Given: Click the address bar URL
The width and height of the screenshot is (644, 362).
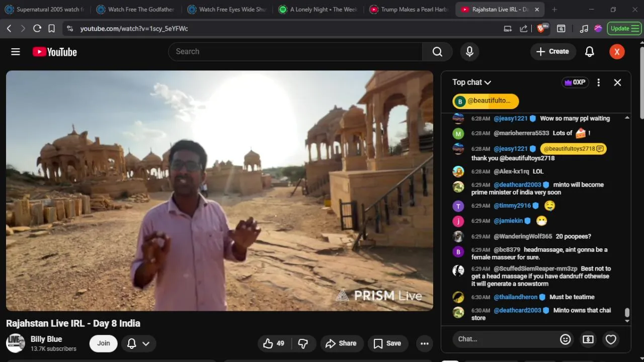Looking at the screenshot, I should [x=134, y=29].
